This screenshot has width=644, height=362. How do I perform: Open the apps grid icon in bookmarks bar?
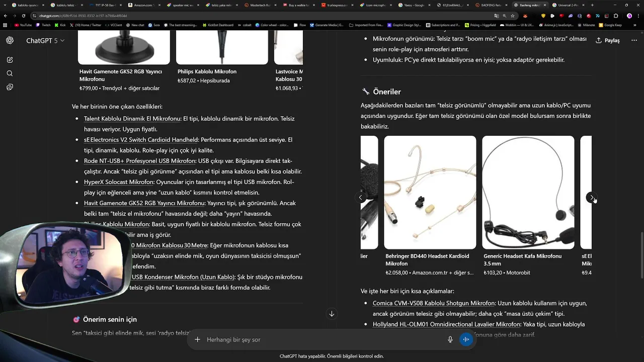coord(5,25)
